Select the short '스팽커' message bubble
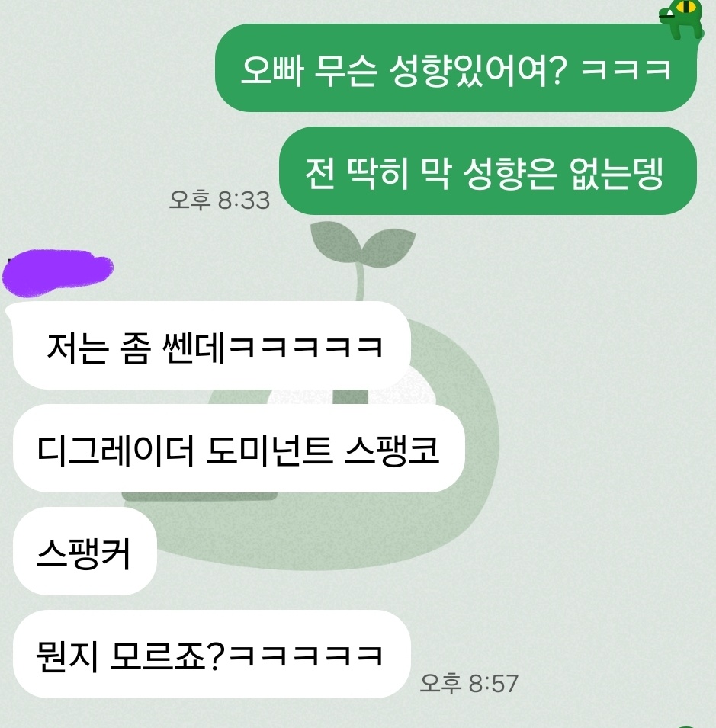 click(x=85, y=551)
